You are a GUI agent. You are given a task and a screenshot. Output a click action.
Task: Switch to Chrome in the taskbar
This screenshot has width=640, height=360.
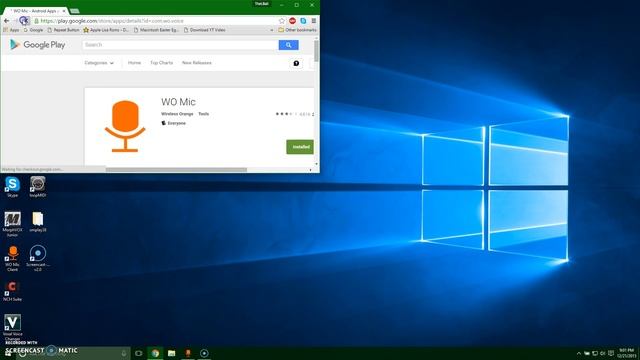[x=155, y=353]
